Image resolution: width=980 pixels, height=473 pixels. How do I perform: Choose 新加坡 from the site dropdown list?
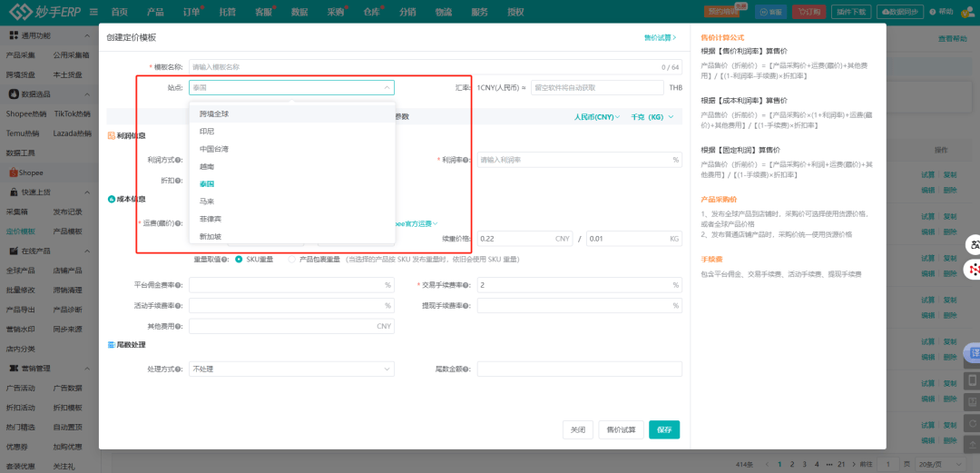pyautogui.click(x=211, y=236)
